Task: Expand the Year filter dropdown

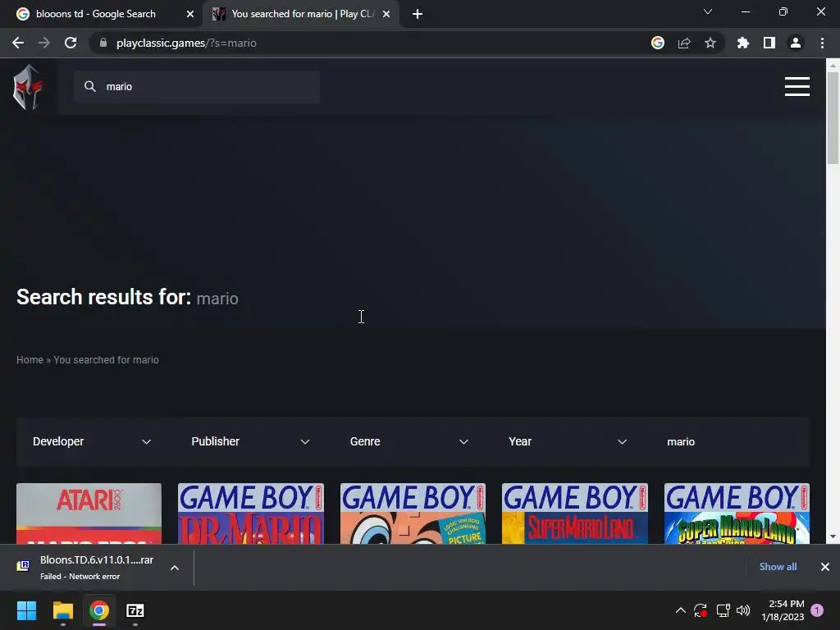Action: [x=568, y=441]
